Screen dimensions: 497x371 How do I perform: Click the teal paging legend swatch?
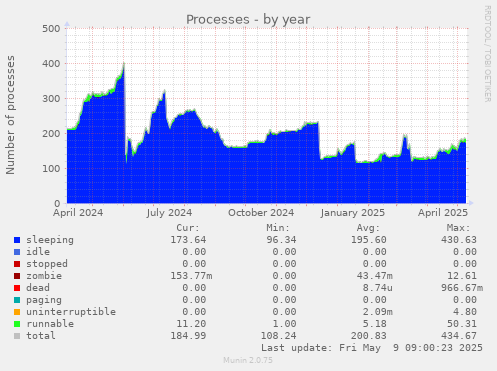pyautogui.click(x=17, y=300)
